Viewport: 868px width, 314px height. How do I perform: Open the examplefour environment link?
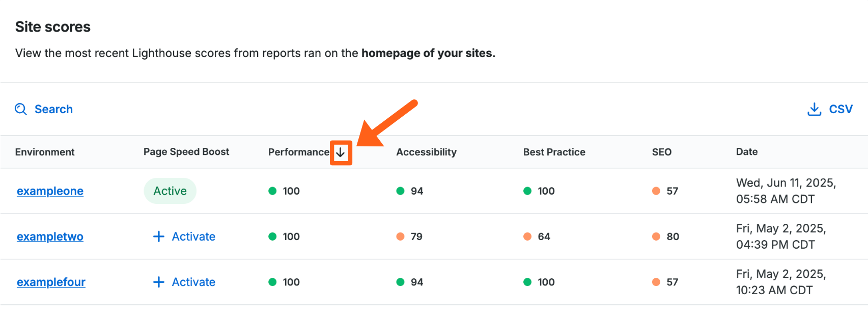[51, 282]
